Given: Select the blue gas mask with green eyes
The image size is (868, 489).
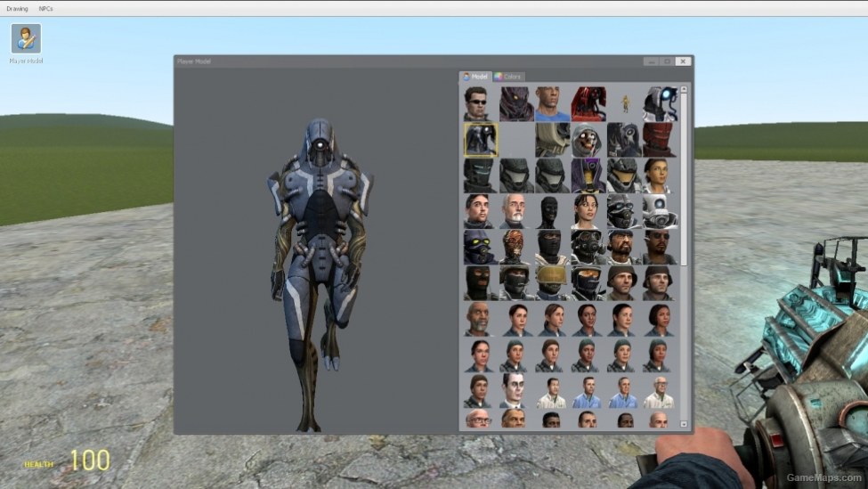Looking at the screenshot, I should [x=479, y=247].
